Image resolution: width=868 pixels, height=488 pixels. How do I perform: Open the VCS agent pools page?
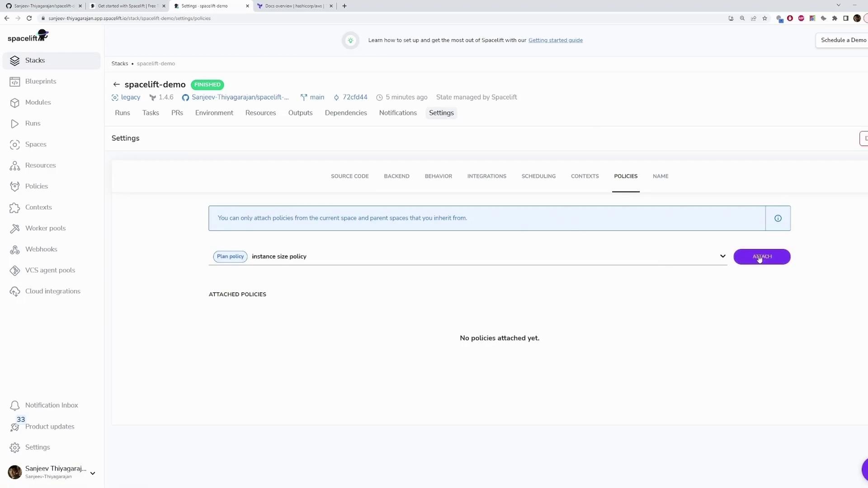coord(50,270)
